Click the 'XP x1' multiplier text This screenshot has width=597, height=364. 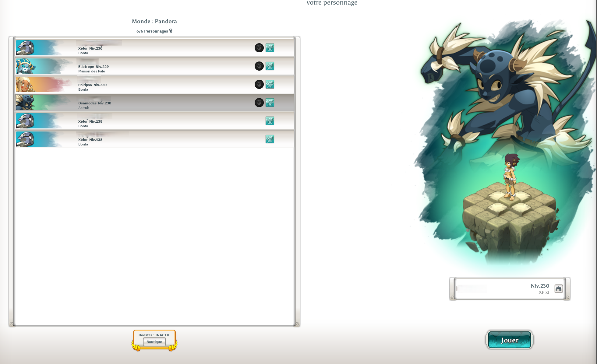(x=544, y=292)
